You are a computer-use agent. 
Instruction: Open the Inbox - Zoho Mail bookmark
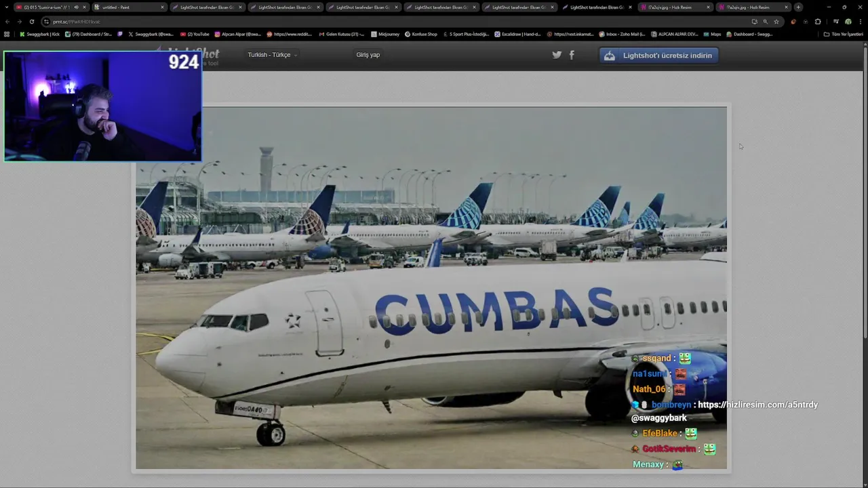[x=622, y=34]
